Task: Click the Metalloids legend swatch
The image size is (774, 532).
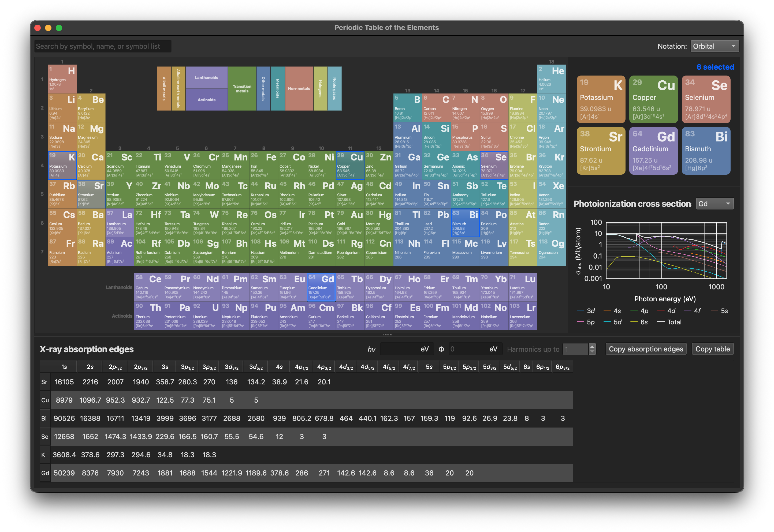Action: [277, 89]
